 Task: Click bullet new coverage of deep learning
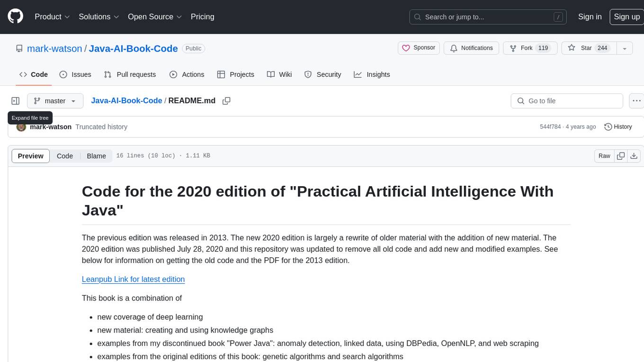[150, 317]
